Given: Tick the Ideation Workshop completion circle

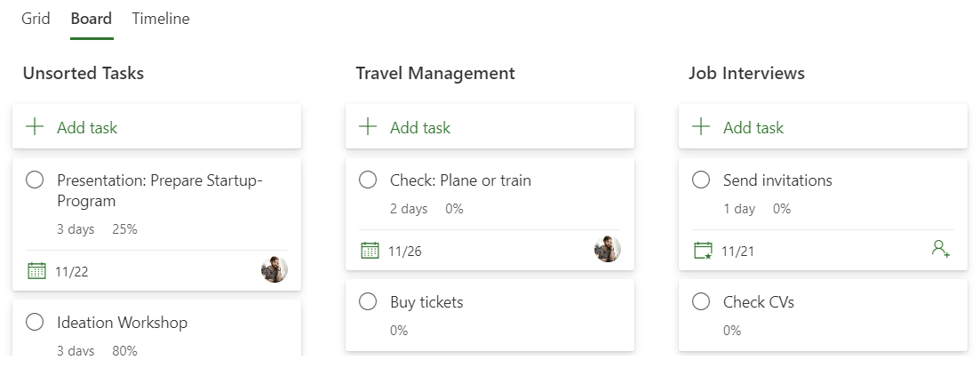Looking at the screenshot, I should tap(35, 323).
